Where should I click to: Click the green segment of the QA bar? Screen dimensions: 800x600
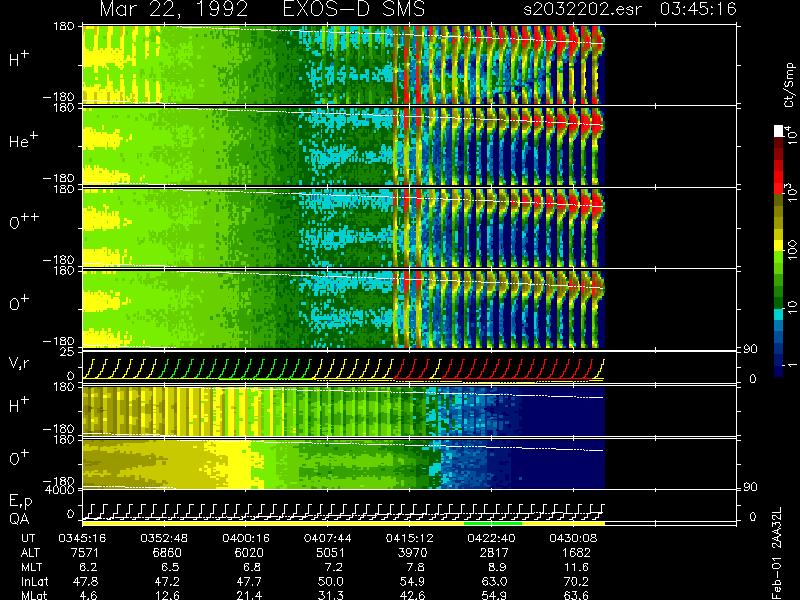(493, 523)
